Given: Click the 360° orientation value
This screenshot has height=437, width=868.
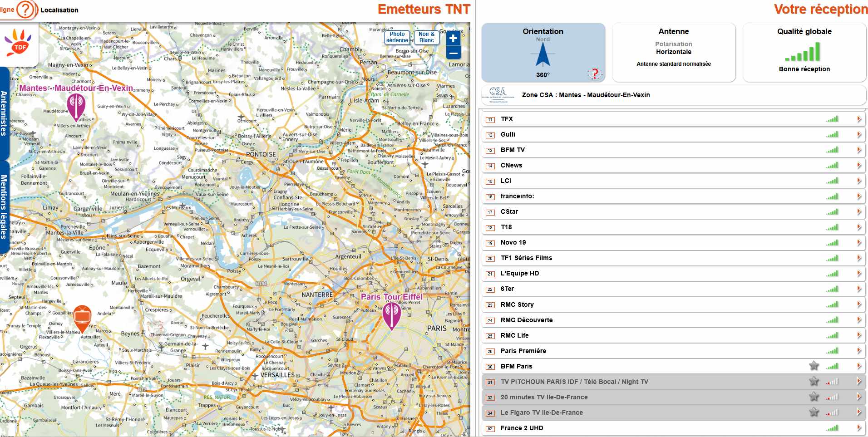Looking at the screenshot, I should click(x=543, y=75).
